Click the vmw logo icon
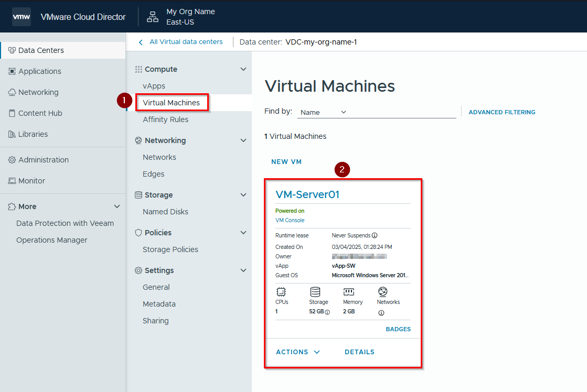 (x=22, y=17)
